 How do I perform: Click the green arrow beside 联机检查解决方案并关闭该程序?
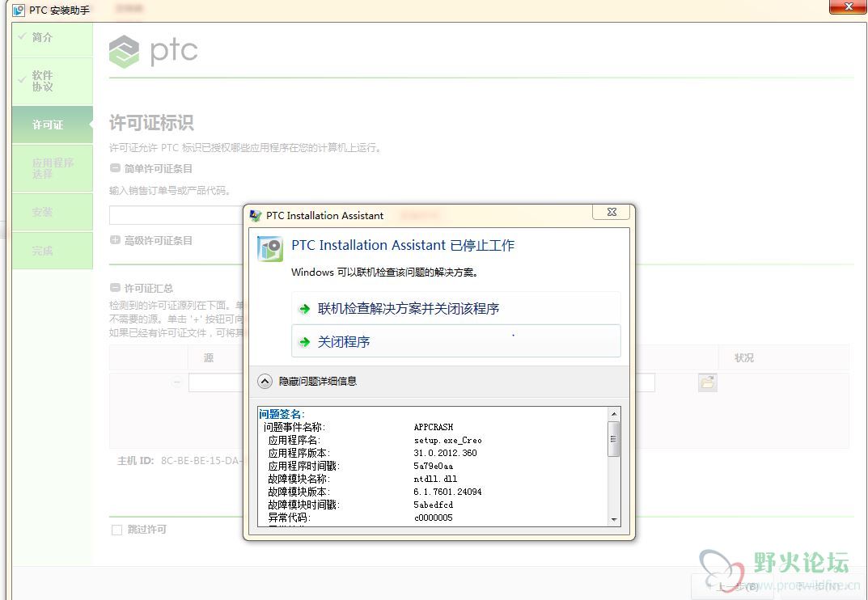click(x=304, y=309)
